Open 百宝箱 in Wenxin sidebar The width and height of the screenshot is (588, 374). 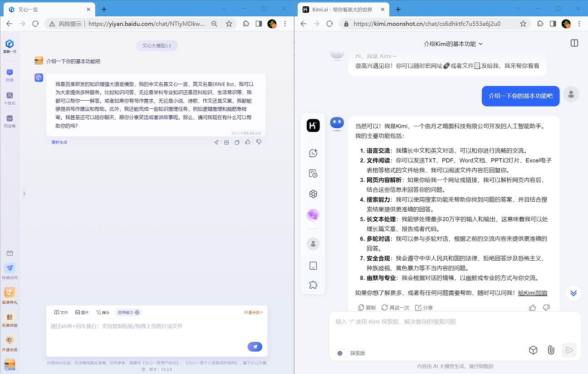(x=10, y=121)
